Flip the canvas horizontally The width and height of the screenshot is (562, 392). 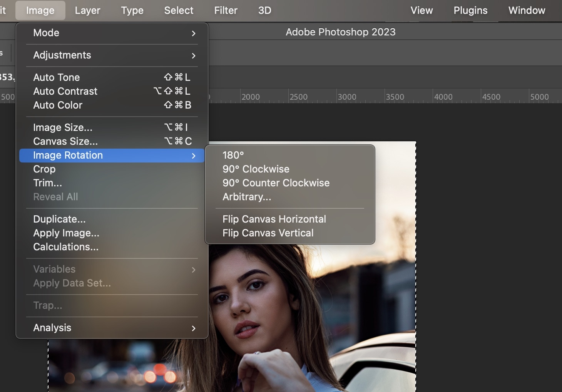click(274, 219)
